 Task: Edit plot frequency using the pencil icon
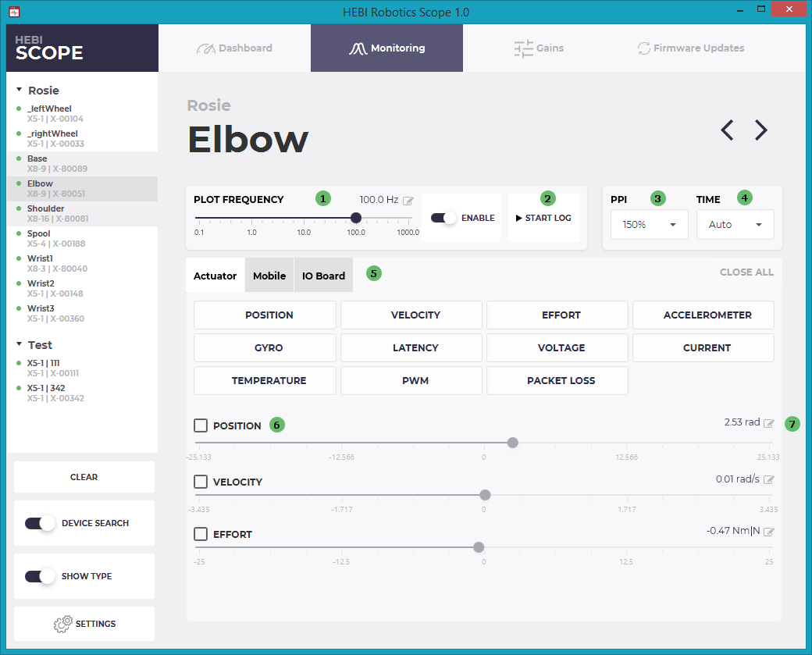pyautogui.click(x=408, y=201)
